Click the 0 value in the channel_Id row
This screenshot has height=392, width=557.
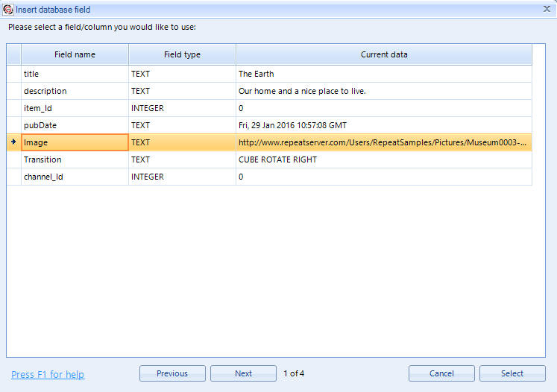pyautogui.click(x=384, y=177)
